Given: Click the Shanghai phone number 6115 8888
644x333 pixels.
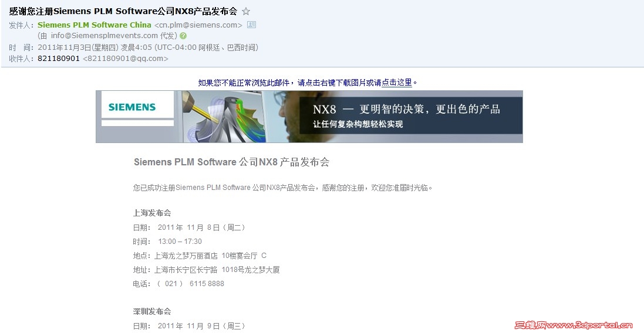Looking at the screenshot, I should tap(207, 283).
